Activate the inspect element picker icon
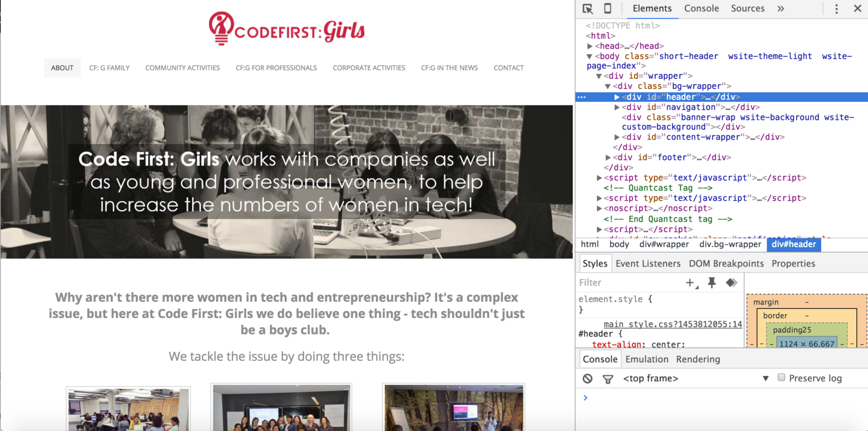Viewport: 868px width, 431px height. pos(588,9)
